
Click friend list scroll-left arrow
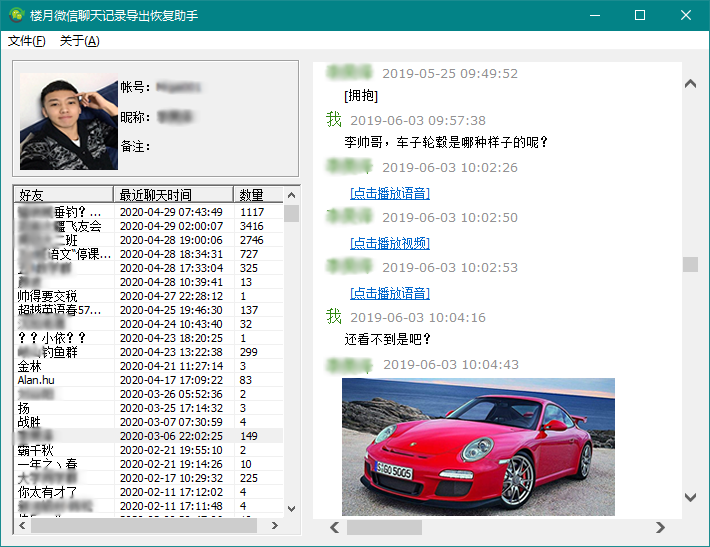pos(21,525)
